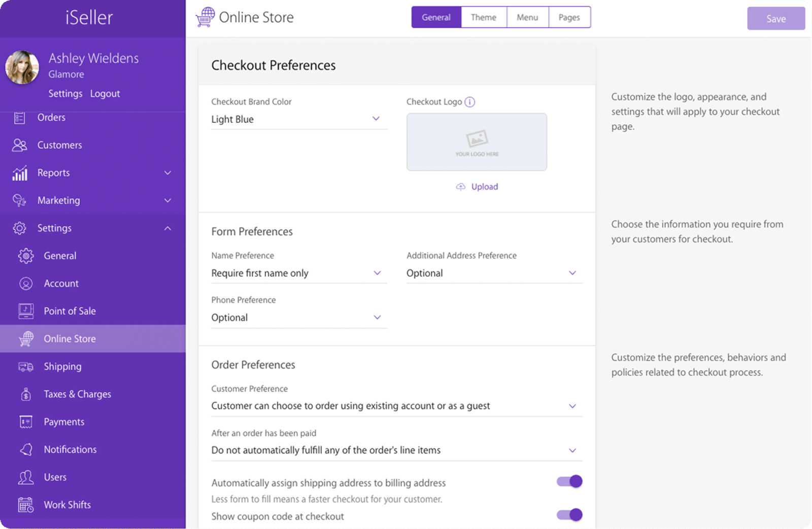The height and width of the screenshot is (529, 812).
Task: Open Taxes & Charges menu item
Action: point(93,394)
